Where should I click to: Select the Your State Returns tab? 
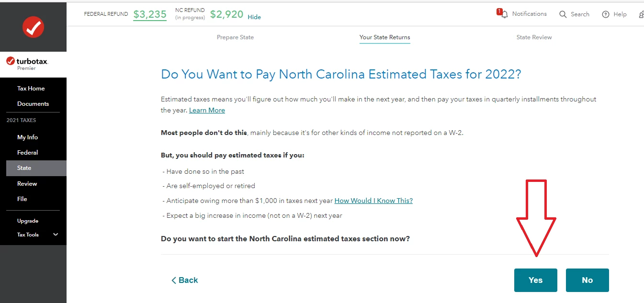pos(385,37)
